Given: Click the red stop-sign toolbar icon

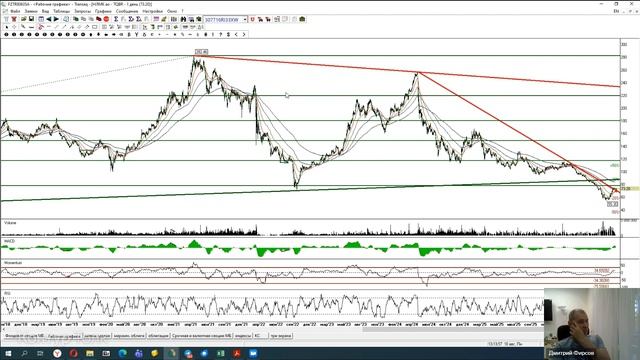Looking at the screenshot, I should pyautogui.click(x=106, y=19).
